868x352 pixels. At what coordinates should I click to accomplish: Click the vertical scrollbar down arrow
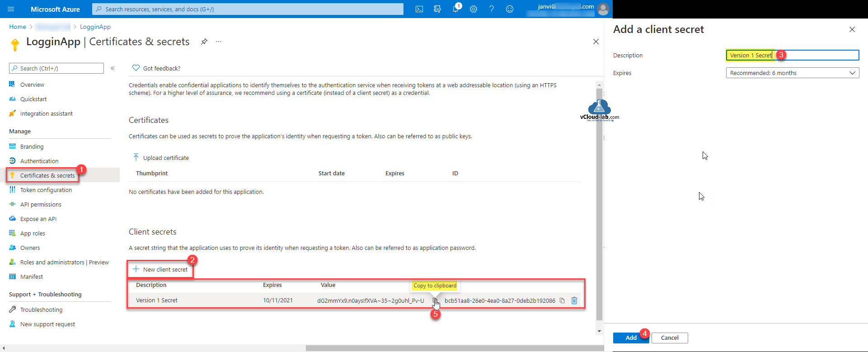point(600,331)
